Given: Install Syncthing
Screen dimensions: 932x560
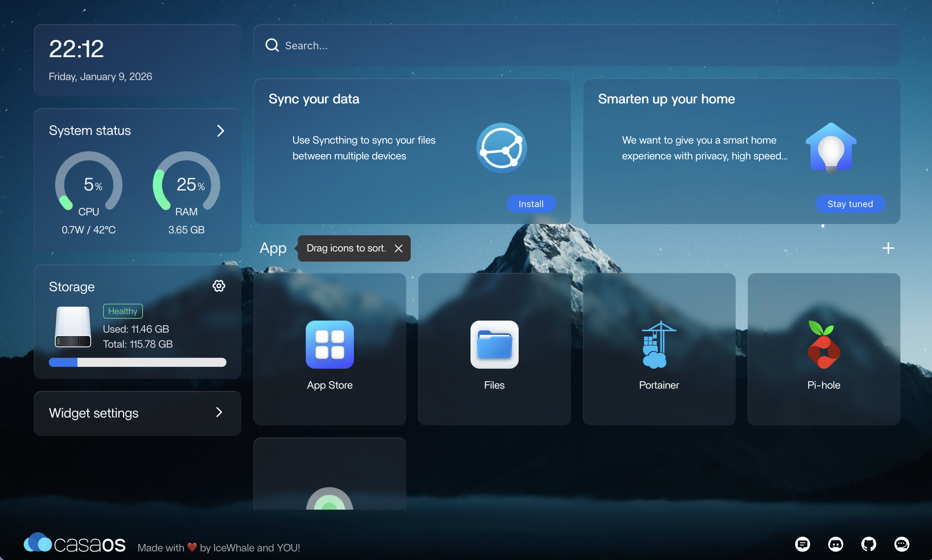Looking at the screenshot, I should [530, 203].
